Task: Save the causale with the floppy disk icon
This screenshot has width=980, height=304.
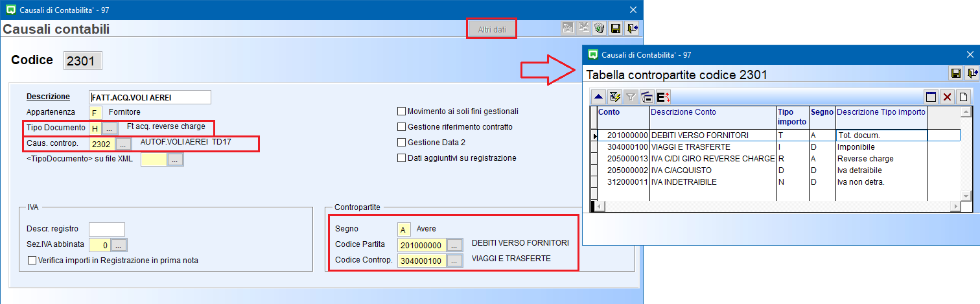Action: click(x=616, y=28)
